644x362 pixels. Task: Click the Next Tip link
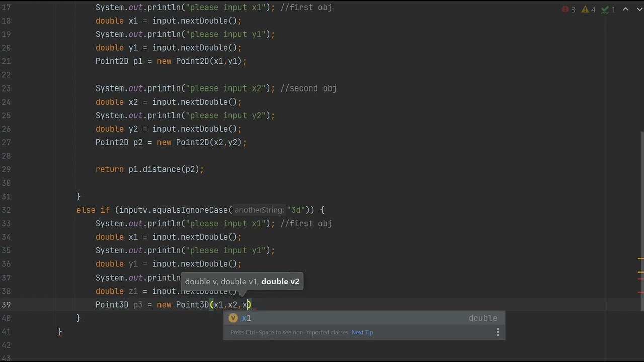click(x=362, y=332)
